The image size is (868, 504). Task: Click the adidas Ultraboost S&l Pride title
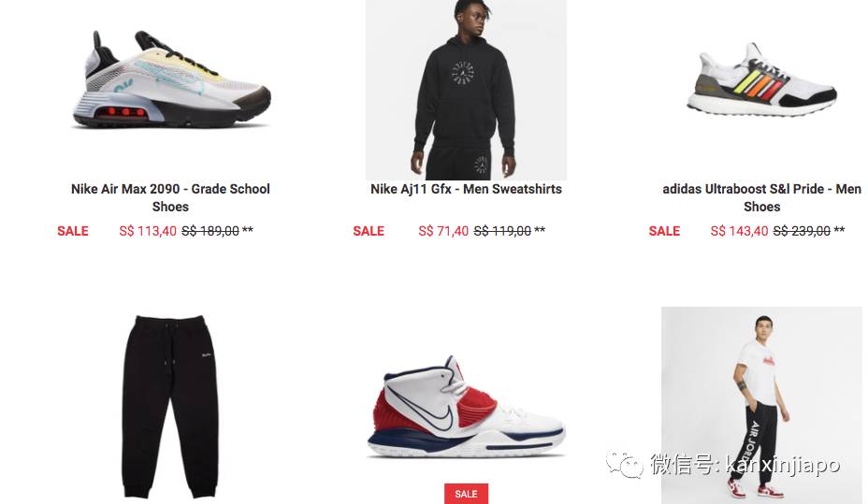pyautogui.click(x=761, y=197)
